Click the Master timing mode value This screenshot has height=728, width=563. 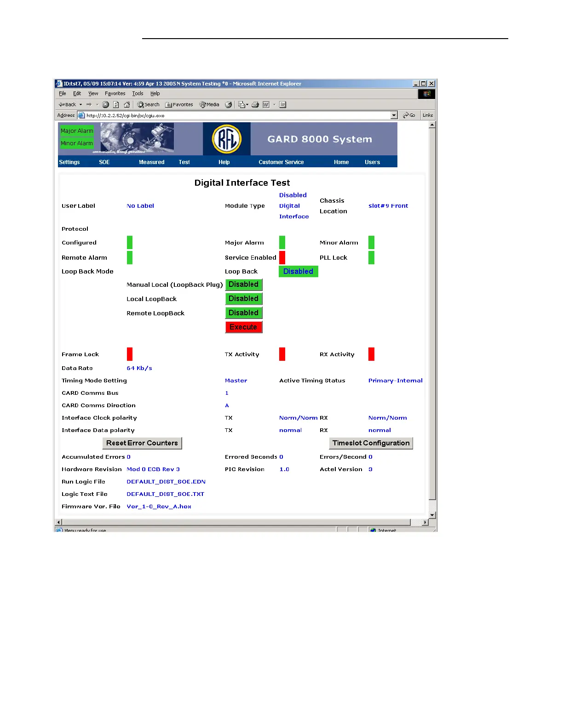[x=236, y=381]
